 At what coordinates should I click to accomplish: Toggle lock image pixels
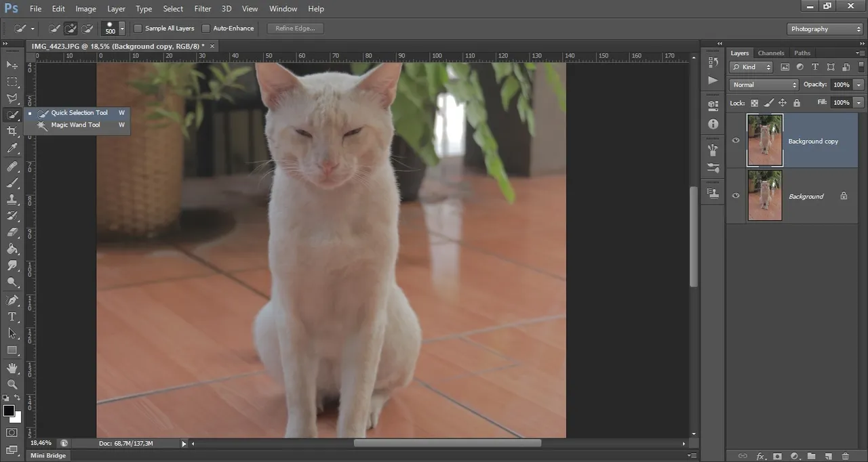[x=768, y=103]
